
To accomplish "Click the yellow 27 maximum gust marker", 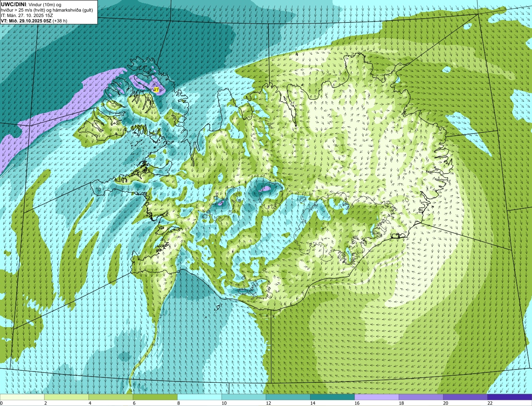I will point(156,90).
